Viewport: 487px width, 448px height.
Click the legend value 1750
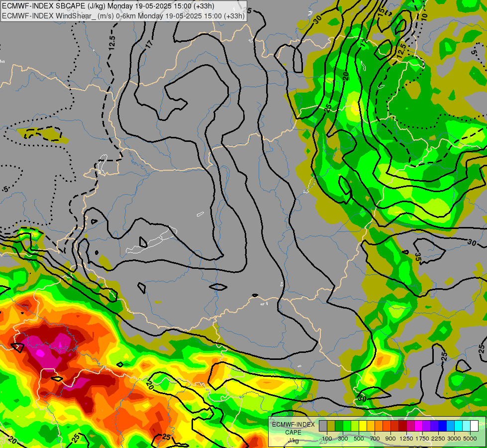click(422, 439)
